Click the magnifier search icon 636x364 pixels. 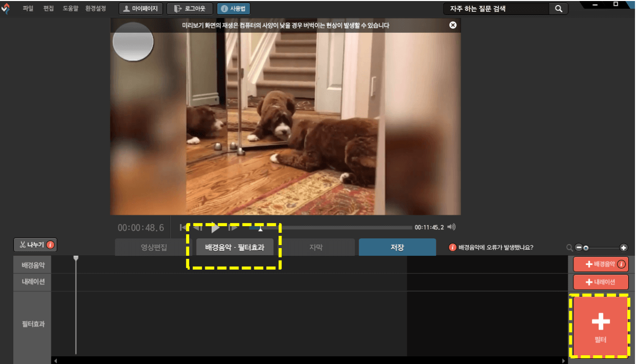pos(559,9)
